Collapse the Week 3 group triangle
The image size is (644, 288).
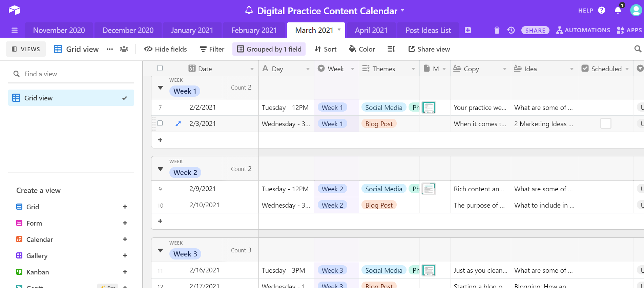tap(161, 251)
